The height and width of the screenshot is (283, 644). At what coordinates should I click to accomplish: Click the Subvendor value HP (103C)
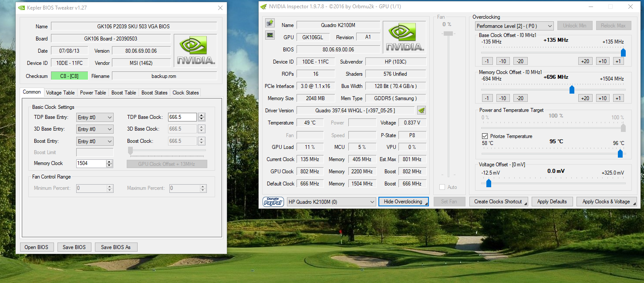395,62
